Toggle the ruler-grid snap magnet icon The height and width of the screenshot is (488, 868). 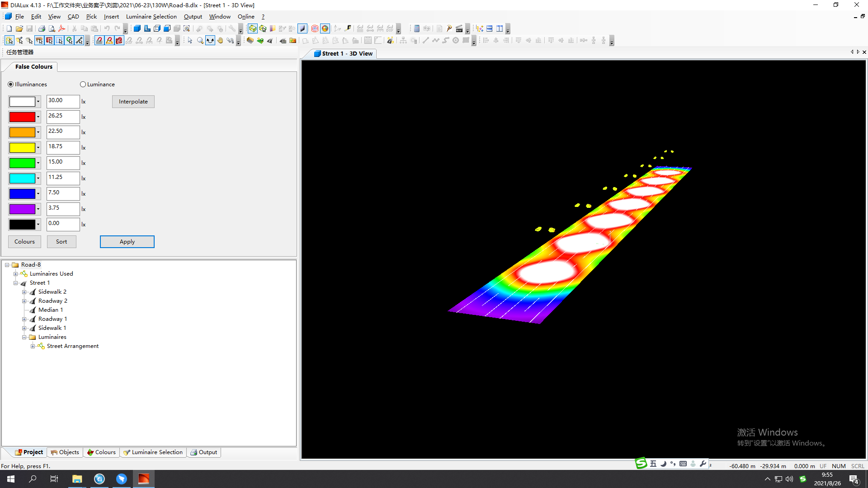[x=99, y=40]
